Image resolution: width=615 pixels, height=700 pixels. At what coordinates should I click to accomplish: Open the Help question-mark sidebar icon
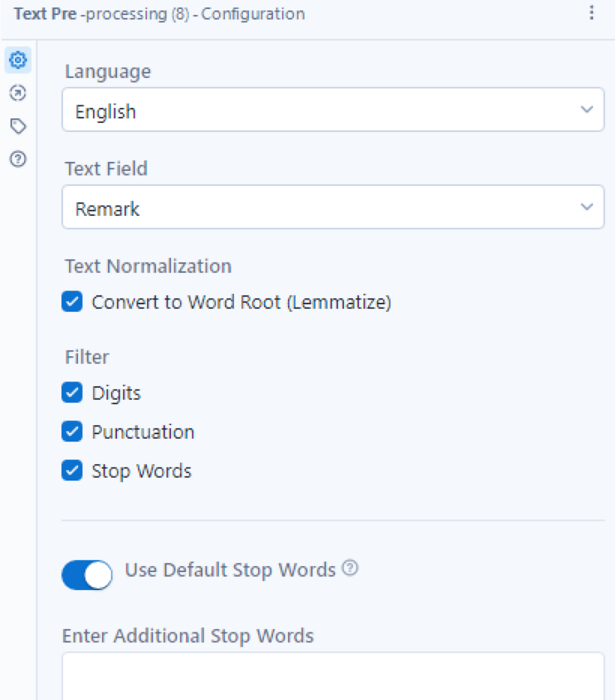[x=18, y=159]
